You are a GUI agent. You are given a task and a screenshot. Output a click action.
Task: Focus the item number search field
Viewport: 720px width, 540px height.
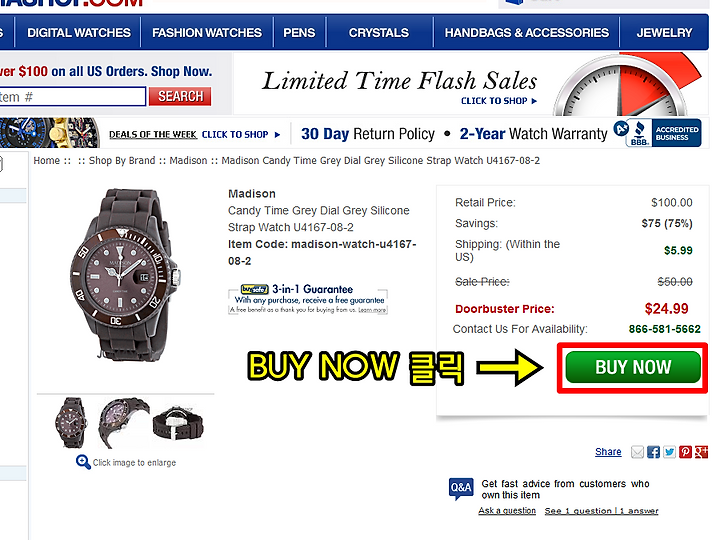point(73,97)
